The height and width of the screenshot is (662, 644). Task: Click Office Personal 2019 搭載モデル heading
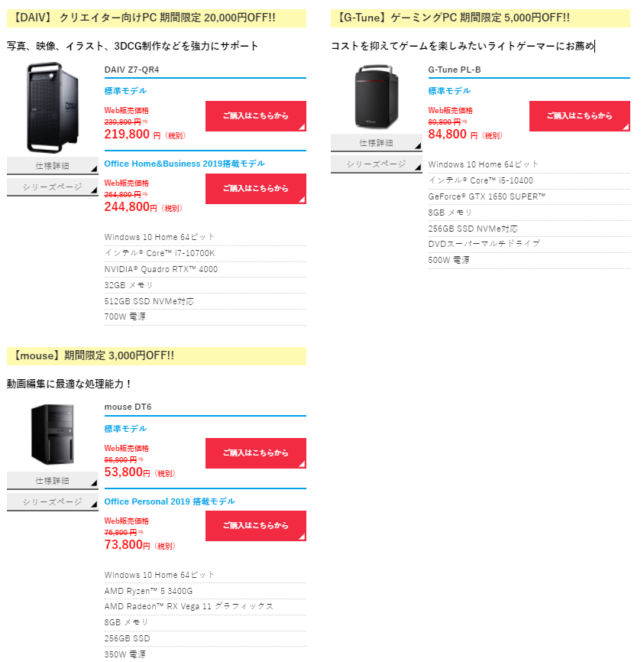point(170,501)
